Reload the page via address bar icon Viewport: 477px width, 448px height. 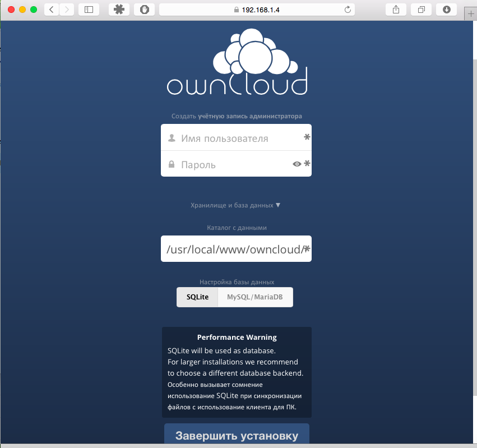[347, 9]
